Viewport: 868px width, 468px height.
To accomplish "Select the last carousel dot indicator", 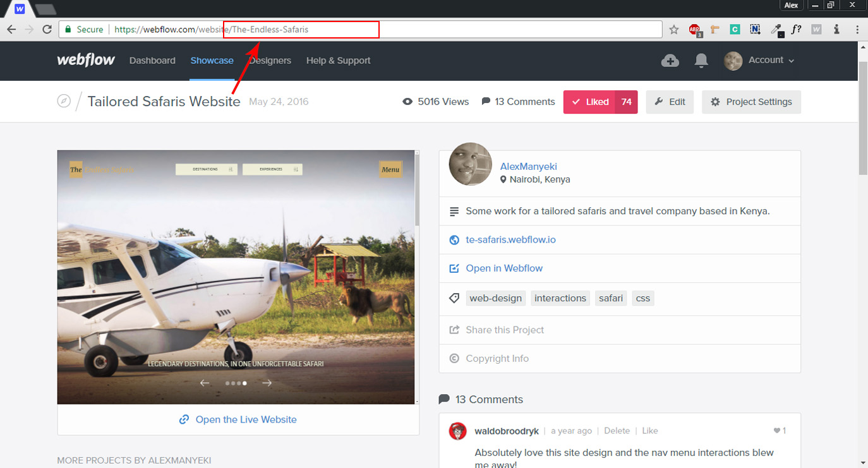I will 244,383.
